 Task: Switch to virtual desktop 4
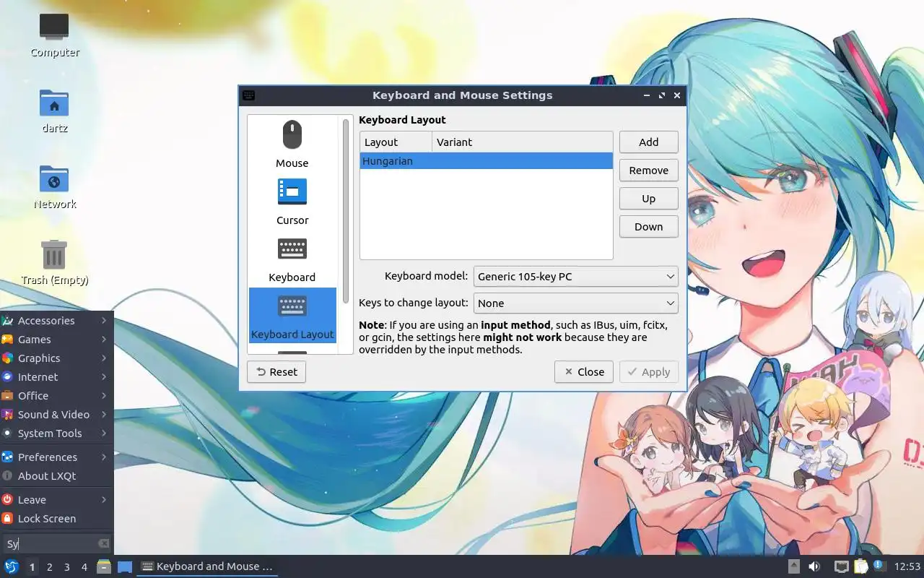pyautogui.click(x=84, y=566)
